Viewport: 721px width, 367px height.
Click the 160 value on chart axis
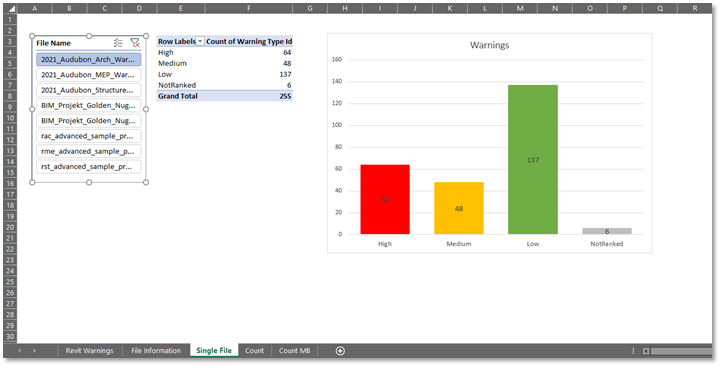coord(337,59)
